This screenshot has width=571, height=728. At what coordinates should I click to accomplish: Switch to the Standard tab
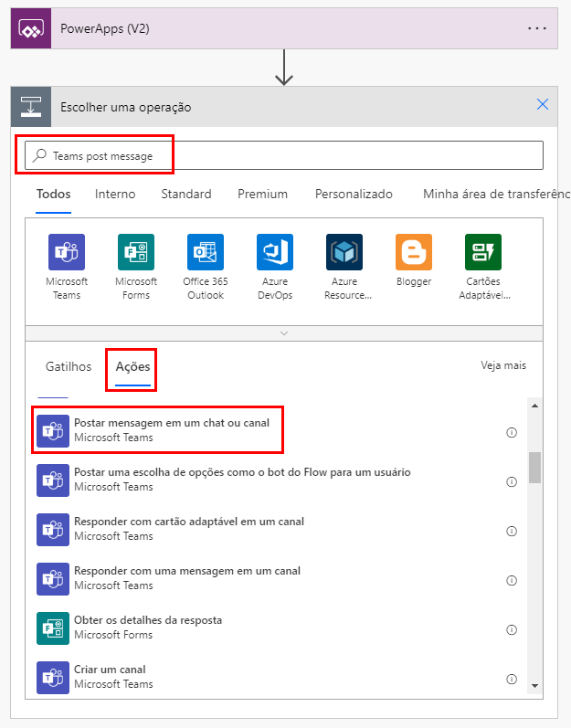(186, 194)
